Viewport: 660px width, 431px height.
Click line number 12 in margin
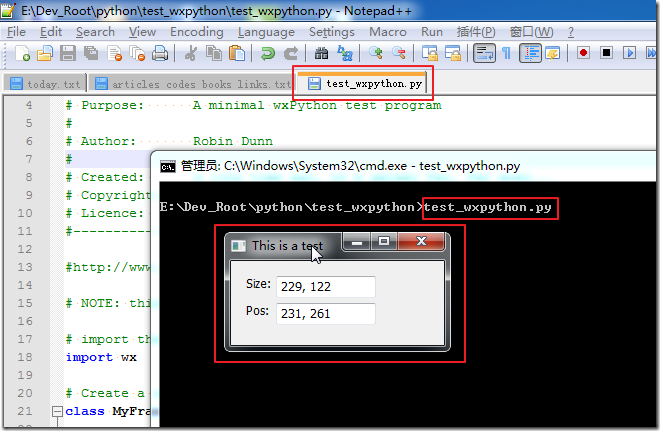(25, 249)
